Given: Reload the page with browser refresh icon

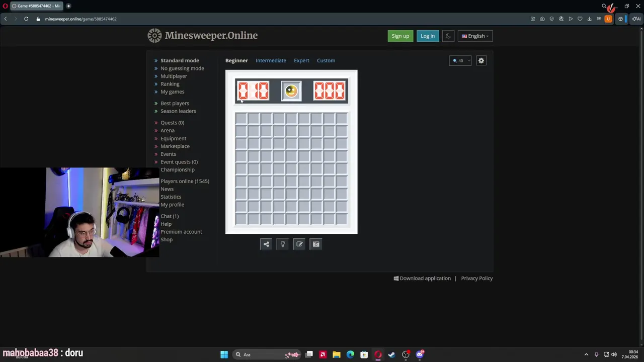Looking at the screenshot, I should pos(26,19).
